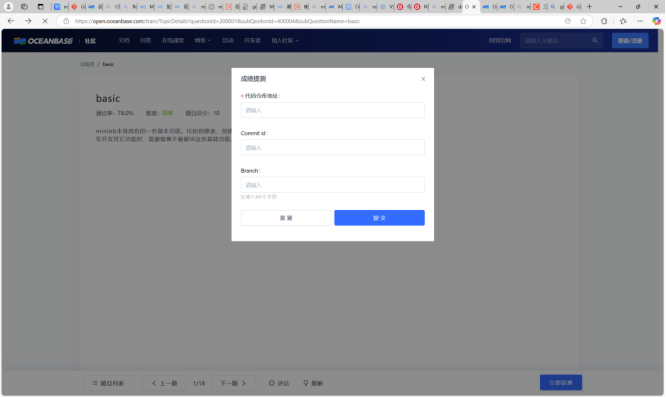The height and width of the screenshot is (397, 666).
Task: Open the 在线课堂 navigation item
Action: [x=173, y=40]
